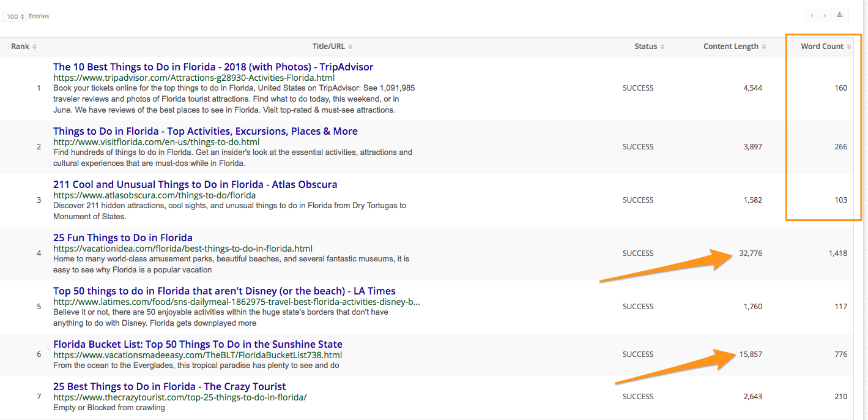Open the Crazy Tourist 25 Best Things link
868x420 pixels.
169,387
